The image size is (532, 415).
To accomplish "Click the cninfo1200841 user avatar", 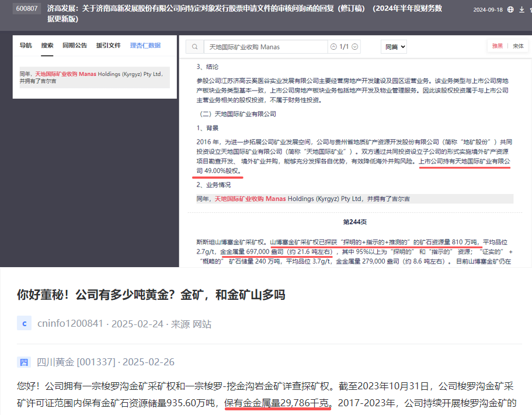I will [x=24, y=324].
